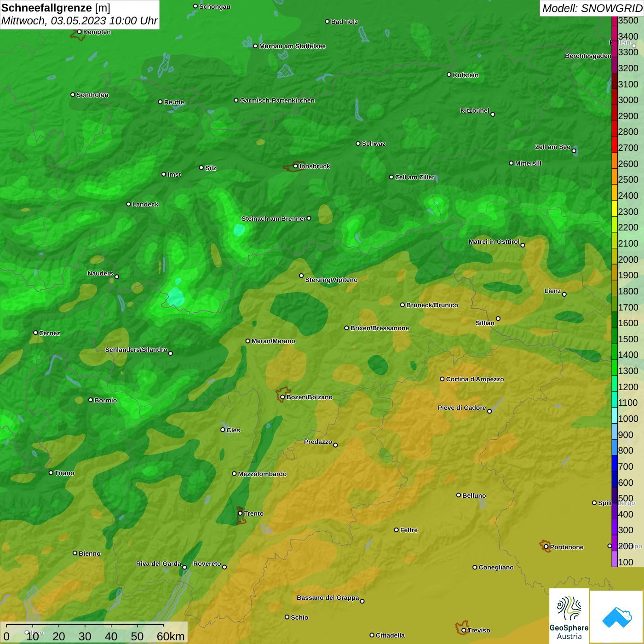The image size is (644, 644).
Task: Select the Schwaz location dot
Action: coord(358,143)
